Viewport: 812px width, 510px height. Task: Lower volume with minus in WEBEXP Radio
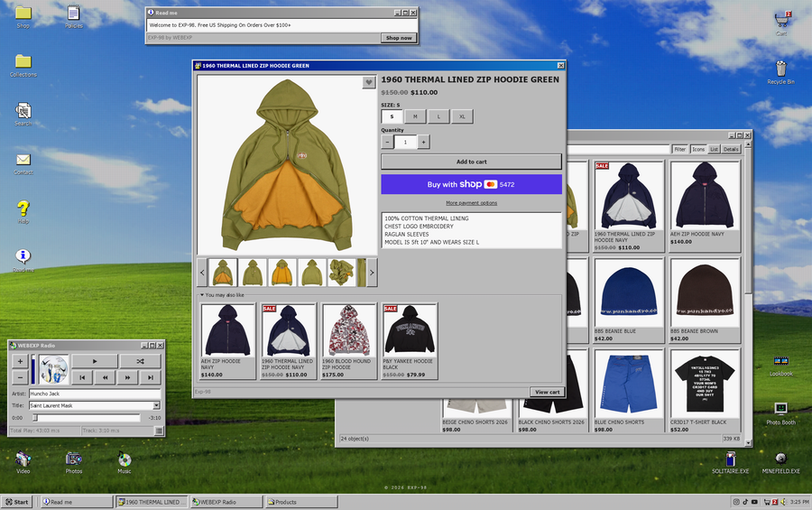[x=20, y=377]
